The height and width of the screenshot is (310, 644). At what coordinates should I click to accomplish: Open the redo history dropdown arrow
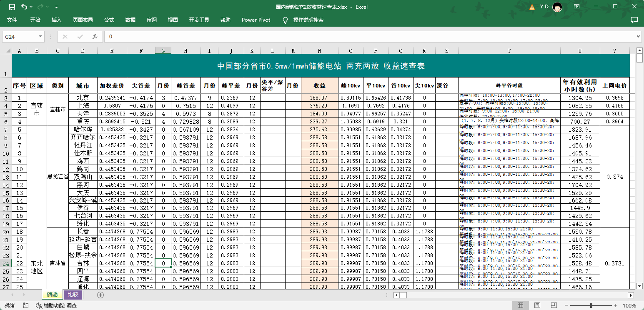[47, 7]
